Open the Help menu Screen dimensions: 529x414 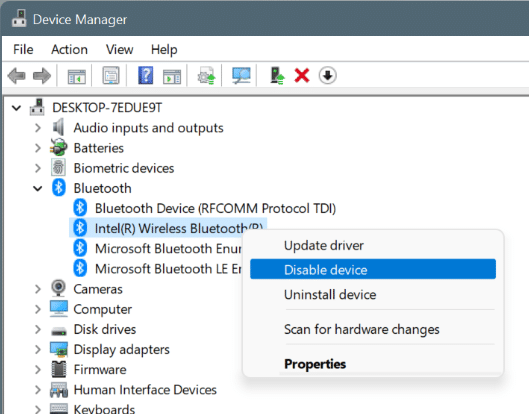pos(164,50)
